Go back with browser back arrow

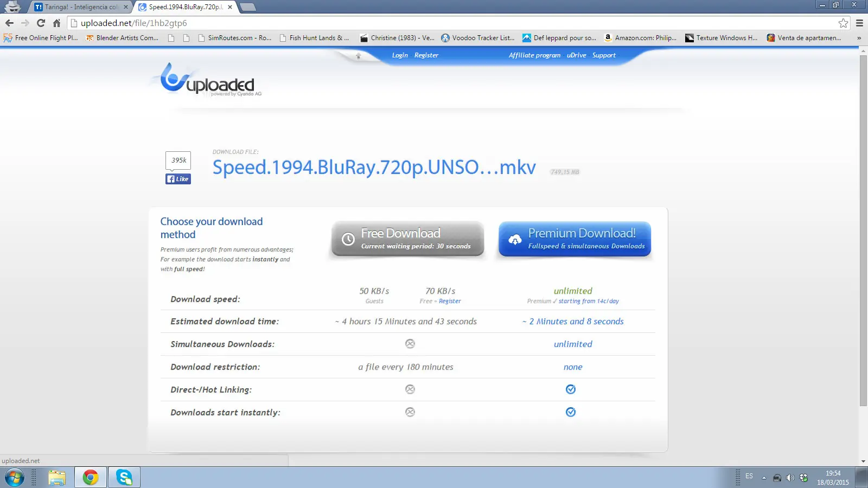[x=9, y=23]
